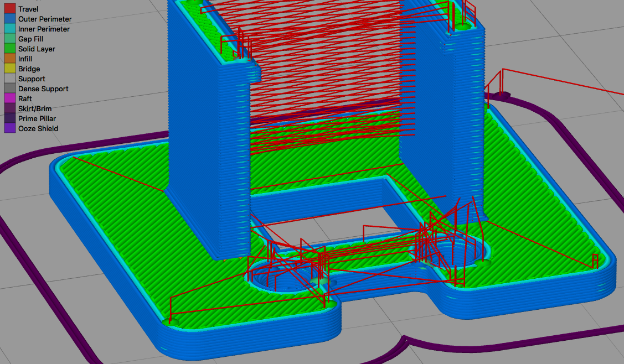This screenshot has height=364, width=624.
Task: Click the red Travel color swatch
Action: tap(10, 9)
